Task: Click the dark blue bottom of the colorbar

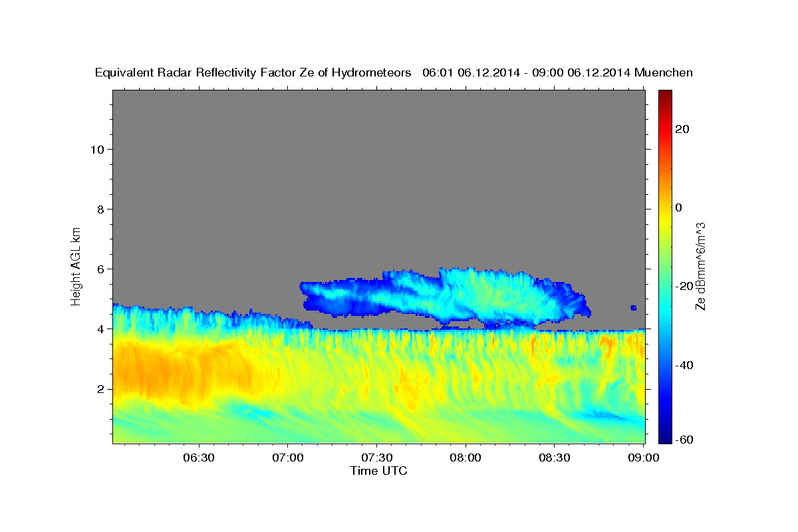Action: (x=665, y=436)
